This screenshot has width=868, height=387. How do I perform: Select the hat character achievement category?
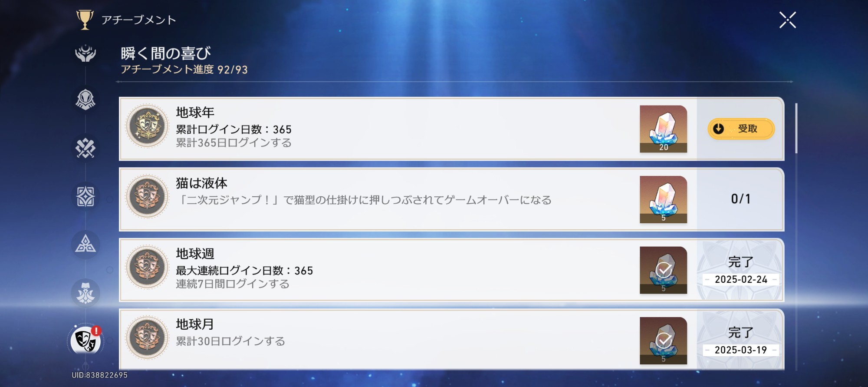(85, 293)
